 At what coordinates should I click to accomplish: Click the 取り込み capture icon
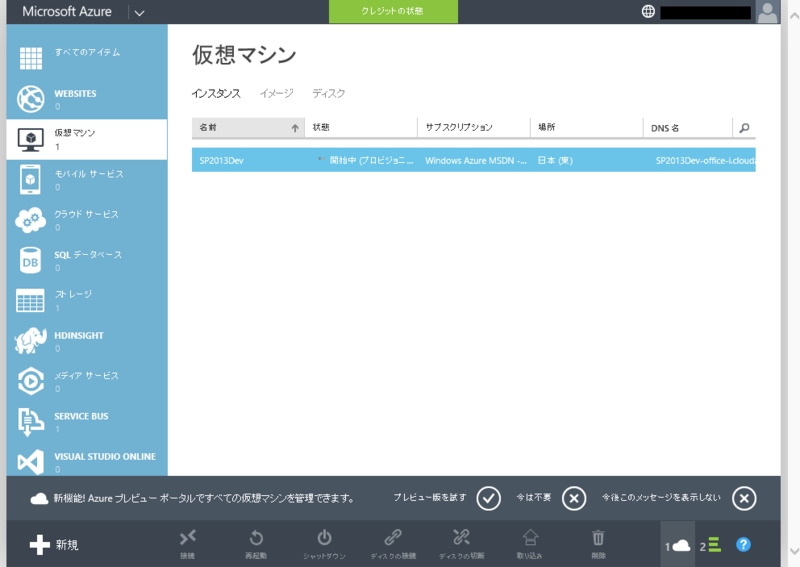530,537
